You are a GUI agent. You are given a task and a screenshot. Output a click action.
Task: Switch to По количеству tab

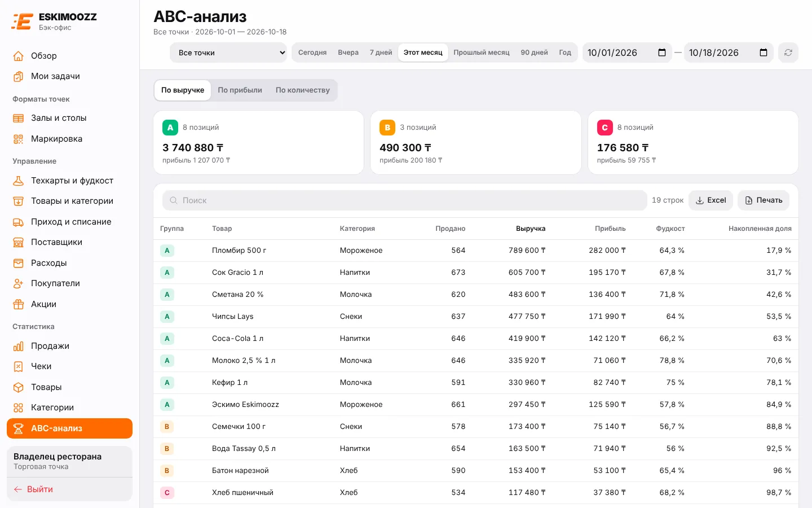click(303, 90)
